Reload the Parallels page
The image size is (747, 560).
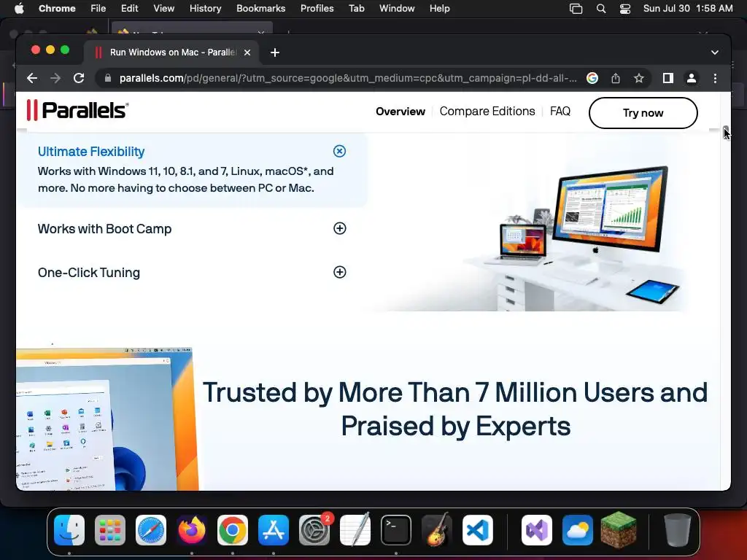pos(79,78)
